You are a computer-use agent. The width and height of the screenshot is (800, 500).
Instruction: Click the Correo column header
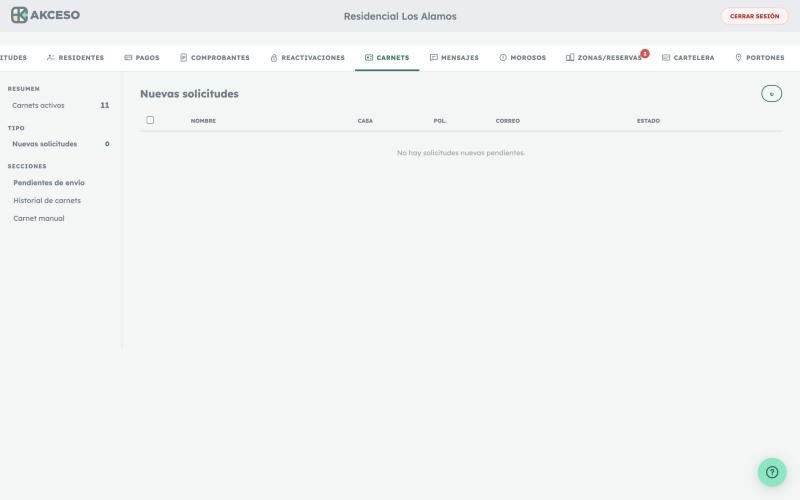[508, 121]
